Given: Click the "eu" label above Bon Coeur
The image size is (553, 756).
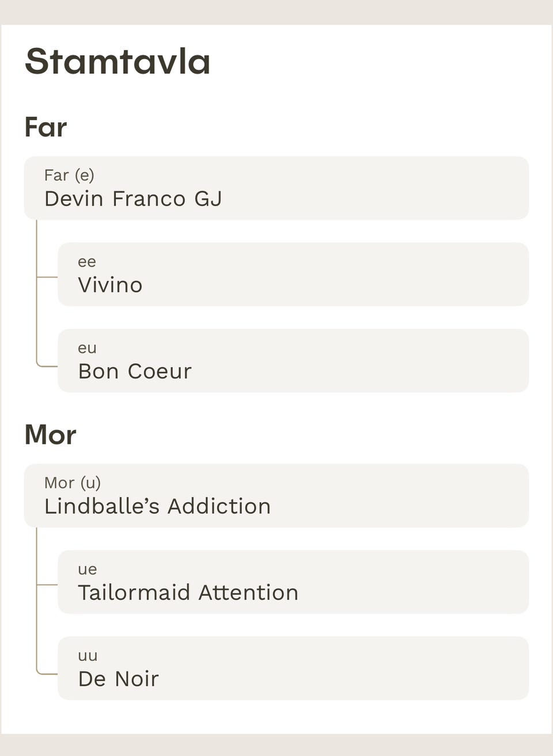Looking at the screenshot, I should pyautogui.click(x=87, y=348).
